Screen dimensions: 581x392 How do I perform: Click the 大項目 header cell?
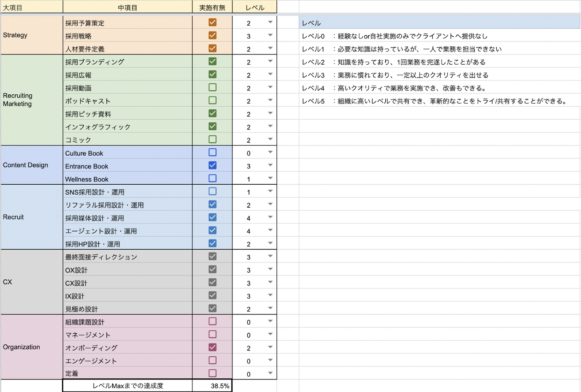coord(31,7)
